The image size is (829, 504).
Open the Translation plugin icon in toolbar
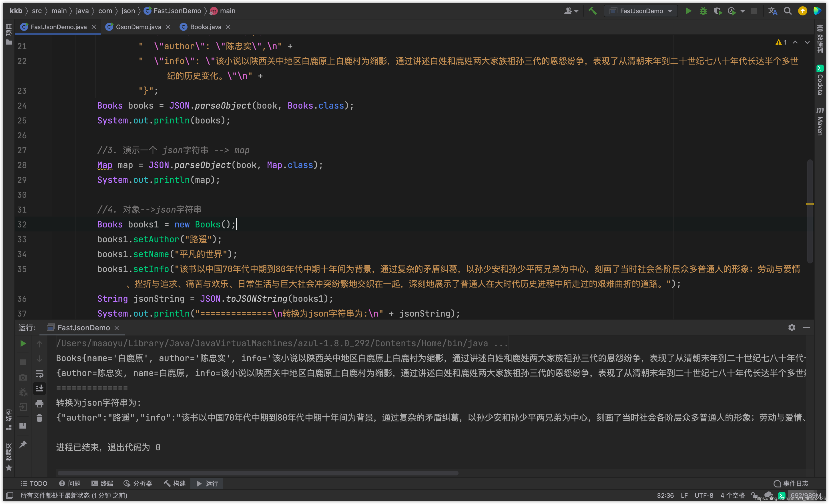pos(772,11)
